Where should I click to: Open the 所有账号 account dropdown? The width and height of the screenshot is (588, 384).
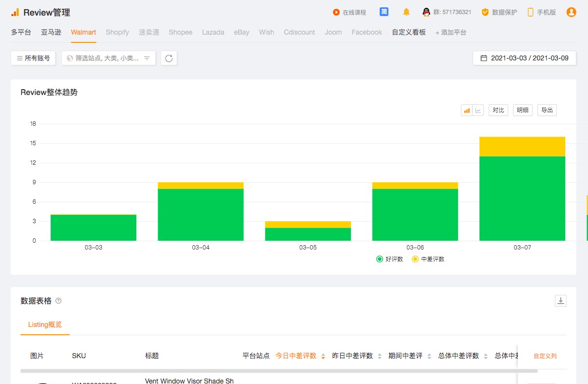(33, 58)
